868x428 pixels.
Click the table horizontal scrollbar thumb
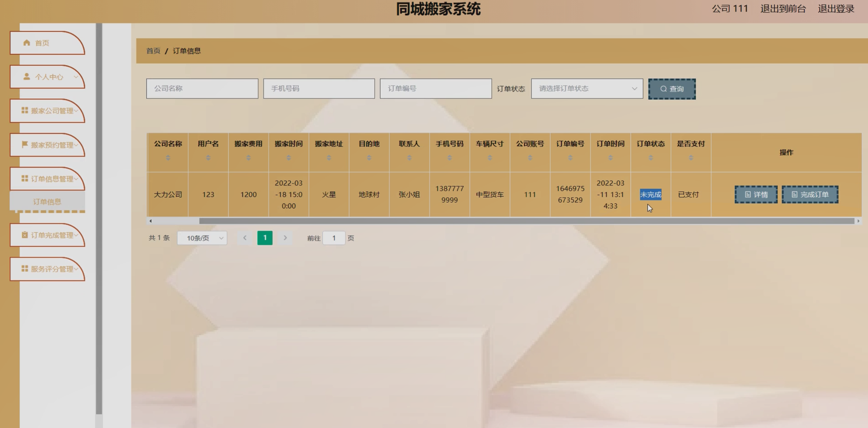pos(526,221)
